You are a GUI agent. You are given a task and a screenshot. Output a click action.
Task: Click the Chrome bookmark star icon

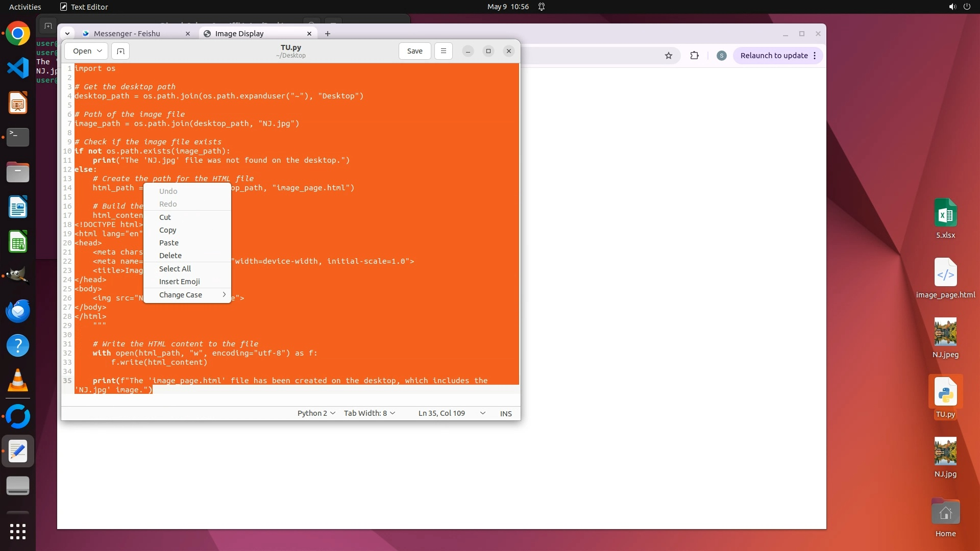669,56
